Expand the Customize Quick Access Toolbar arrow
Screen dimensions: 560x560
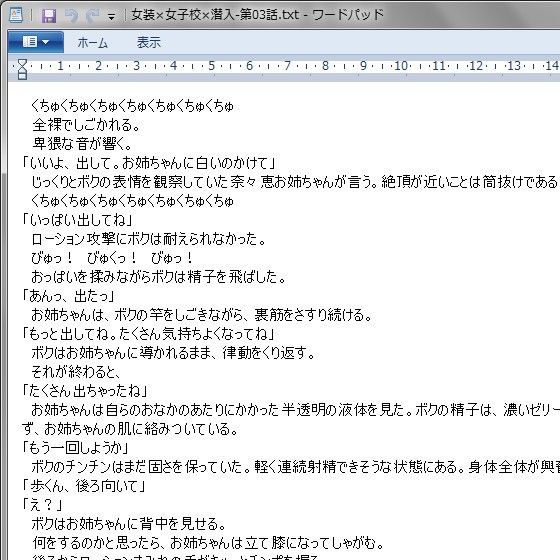point(112,17)
